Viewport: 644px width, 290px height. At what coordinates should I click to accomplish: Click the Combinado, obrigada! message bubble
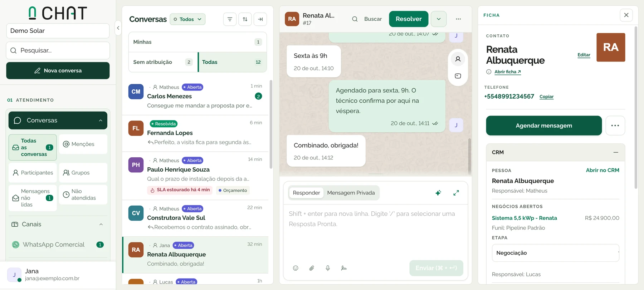point(326,151)
